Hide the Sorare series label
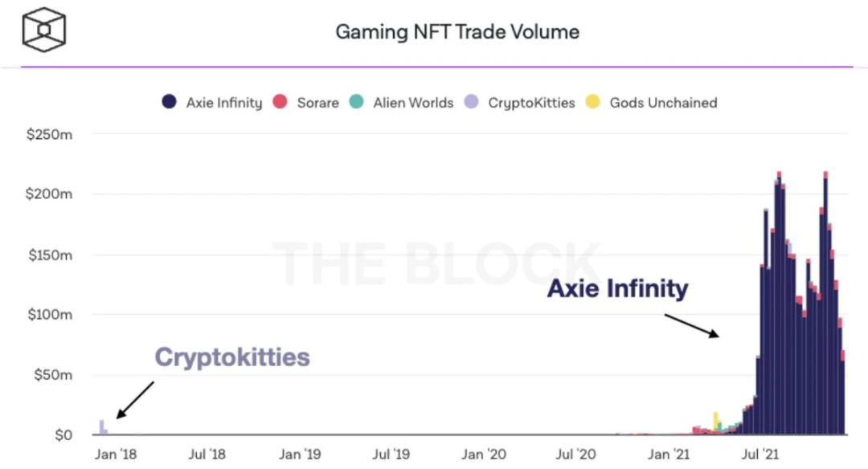This screenshot has width=868, height=469. point(317,103)
